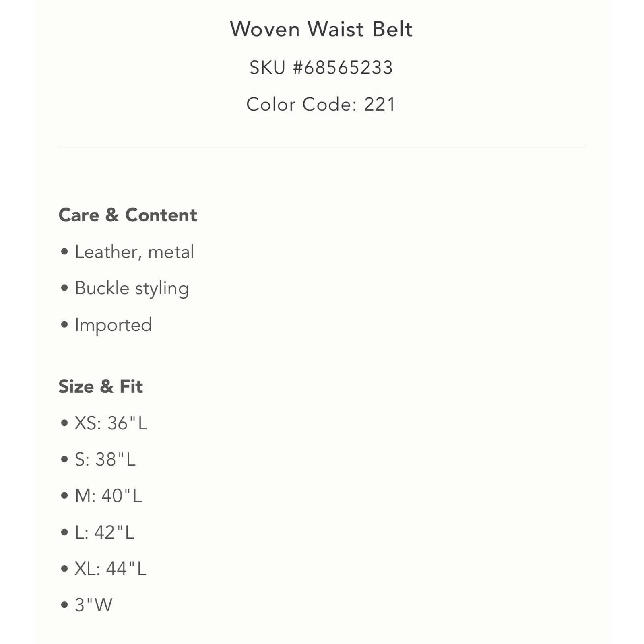Click the 3"W width entry
This screenshot has height=644, width=644.
coord(94,605)
